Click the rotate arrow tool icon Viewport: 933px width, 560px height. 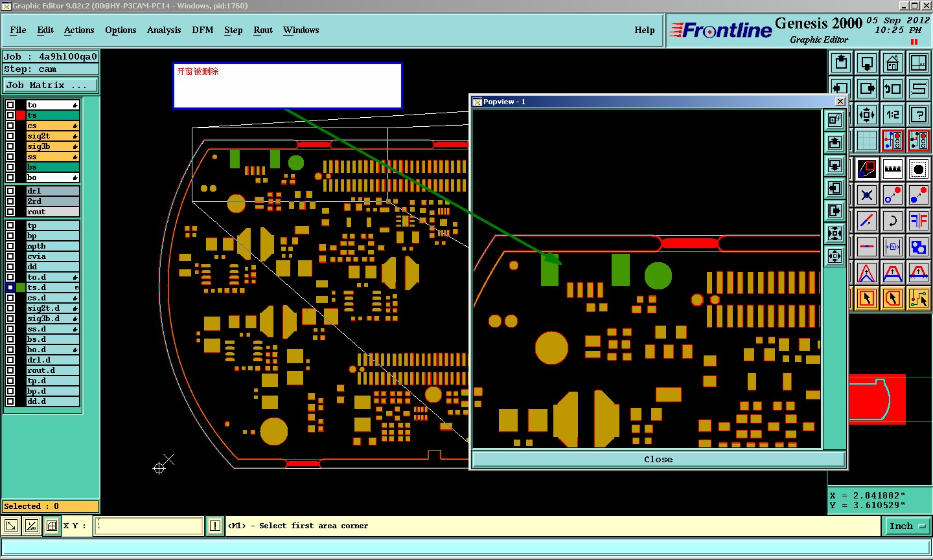[x=893, y=221]
